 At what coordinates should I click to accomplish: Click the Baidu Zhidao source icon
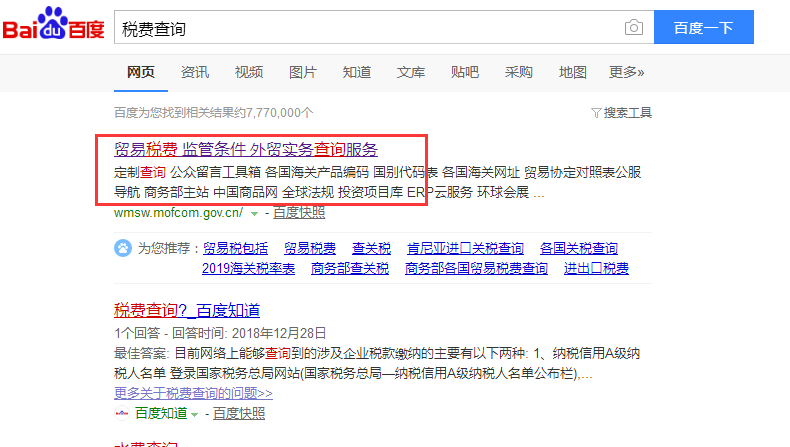tap(121, 414)
